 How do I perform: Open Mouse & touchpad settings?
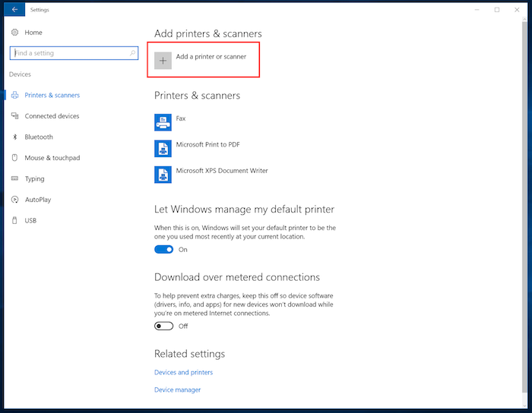click(x=52, y=158)
